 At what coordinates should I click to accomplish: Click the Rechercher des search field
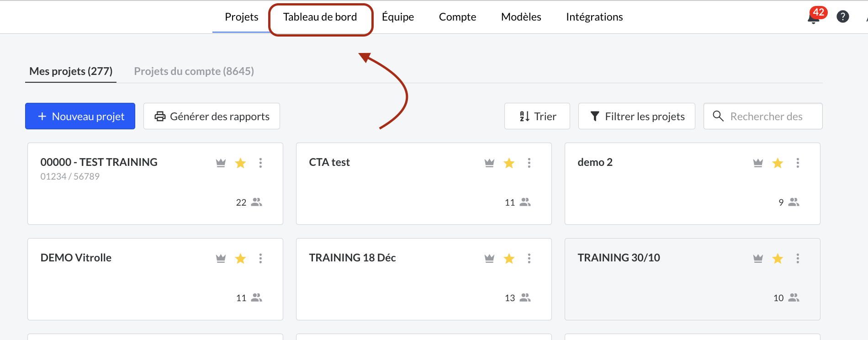pyautogui.click(x=766, y=116)
